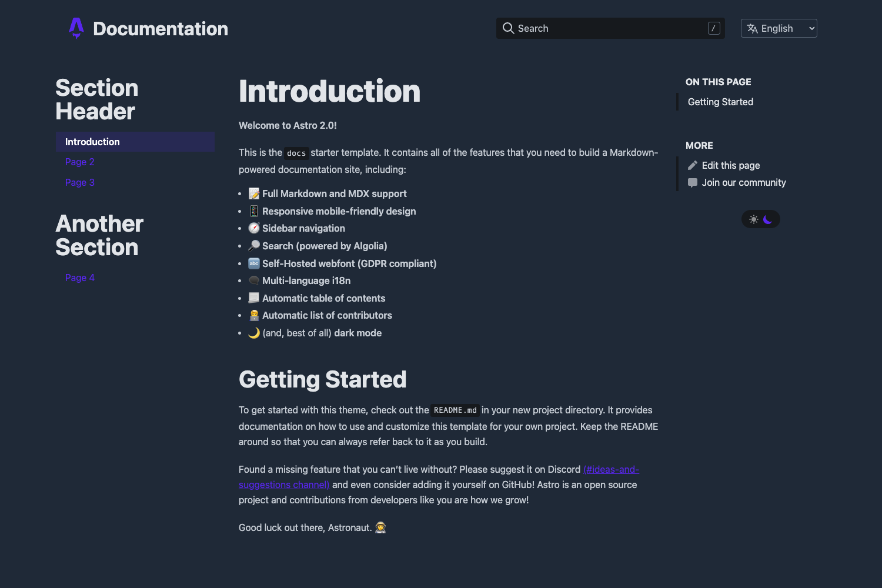Click the Astro logo icon
882x588 pixels.
click(76, 28)
